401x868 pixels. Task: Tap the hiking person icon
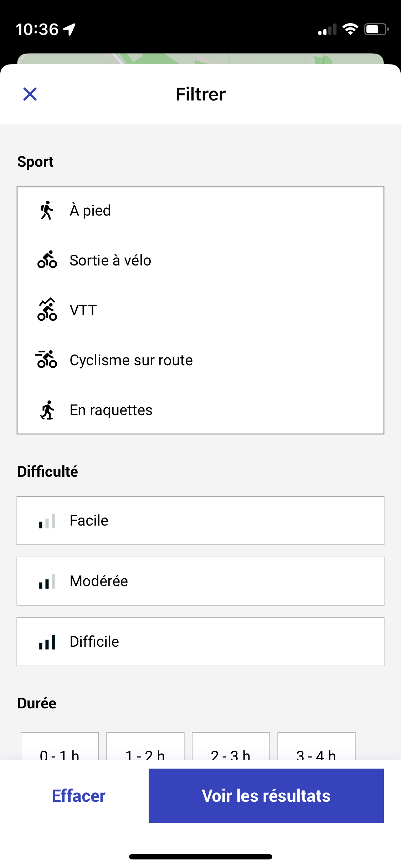pos(47,210)
